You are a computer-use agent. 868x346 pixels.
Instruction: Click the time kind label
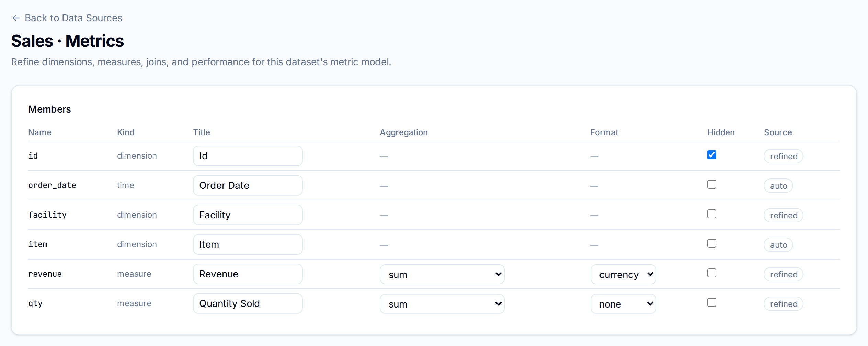coord(125,185)
